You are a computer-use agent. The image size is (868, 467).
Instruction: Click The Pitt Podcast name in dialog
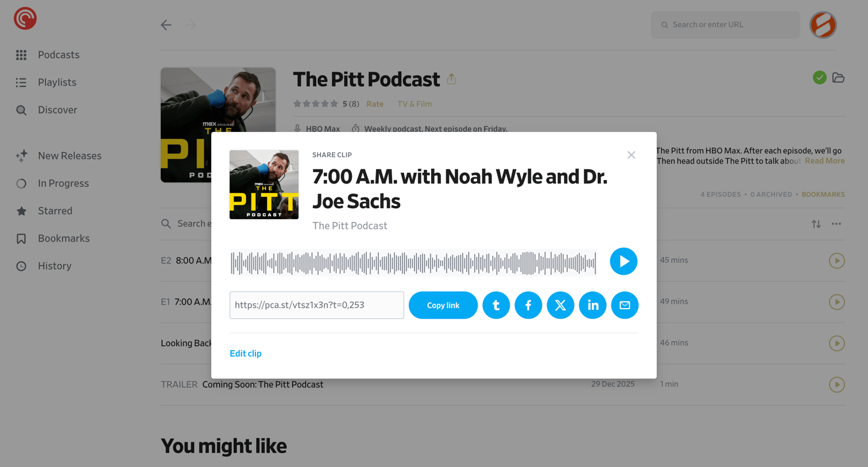pyautogui.click(x=350, y=226)
